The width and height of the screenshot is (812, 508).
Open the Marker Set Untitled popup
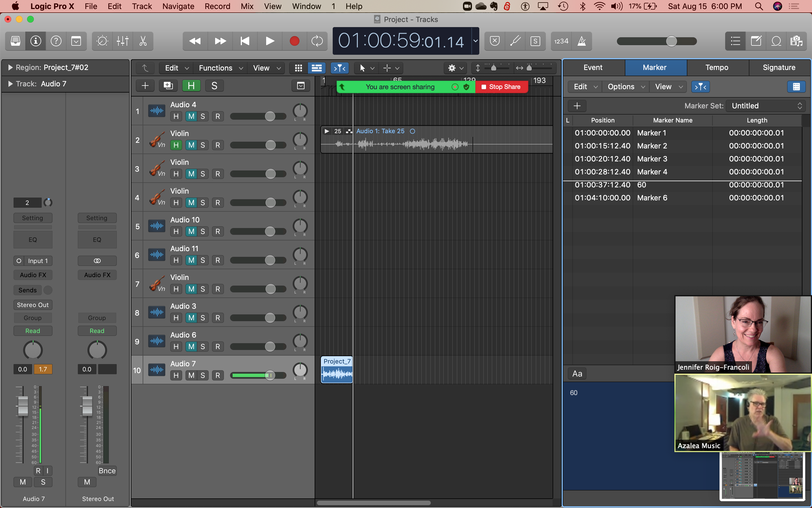[766, 106]
